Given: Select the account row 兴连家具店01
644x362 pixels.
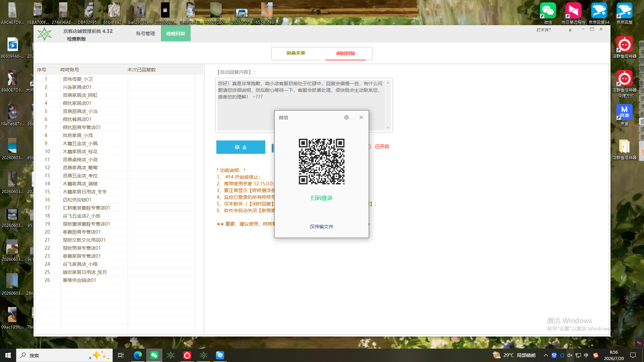Looking at the screenshot, I should (x=120, y=87).
